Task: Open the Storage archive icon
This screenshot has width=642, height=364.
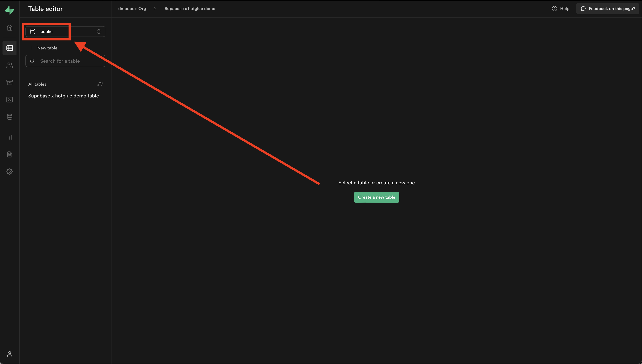Action: 9,83
